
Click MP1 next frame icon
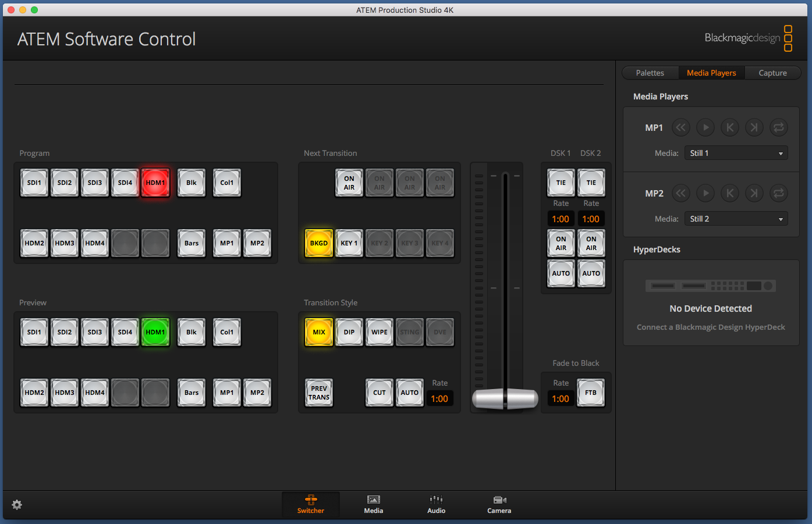pos(754,127)
